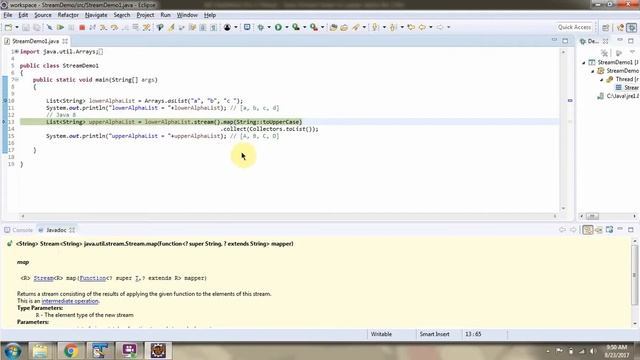Image resolution: width=640 pixels, height=360 pixels.
Task: Click the Step Over icon
Action: [114, 27]
